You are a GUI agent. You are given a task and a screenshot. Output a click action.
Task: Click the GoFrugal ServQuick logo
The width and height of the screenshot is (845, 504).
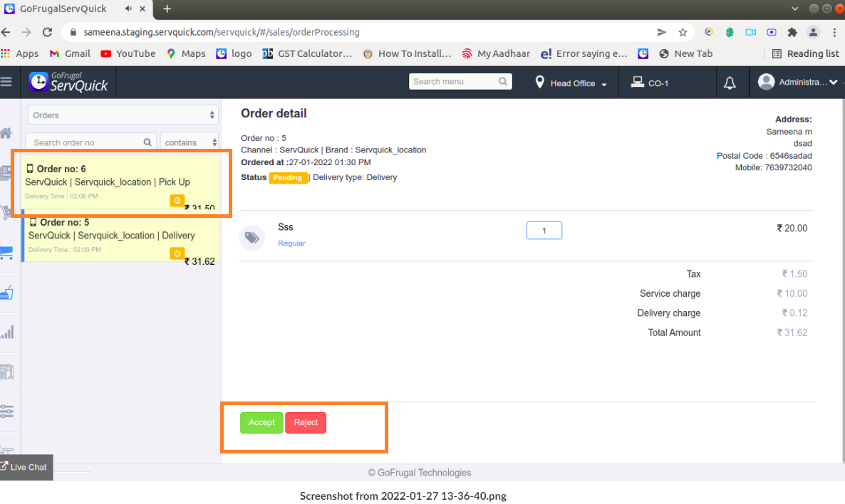(x=68, y=82)
